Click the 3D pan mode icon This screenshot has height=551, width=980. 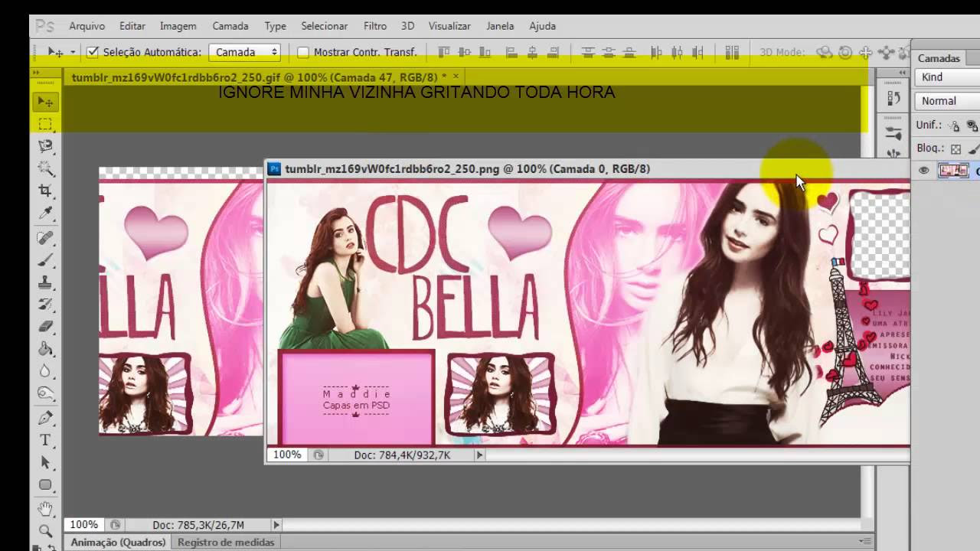(865, 52)
